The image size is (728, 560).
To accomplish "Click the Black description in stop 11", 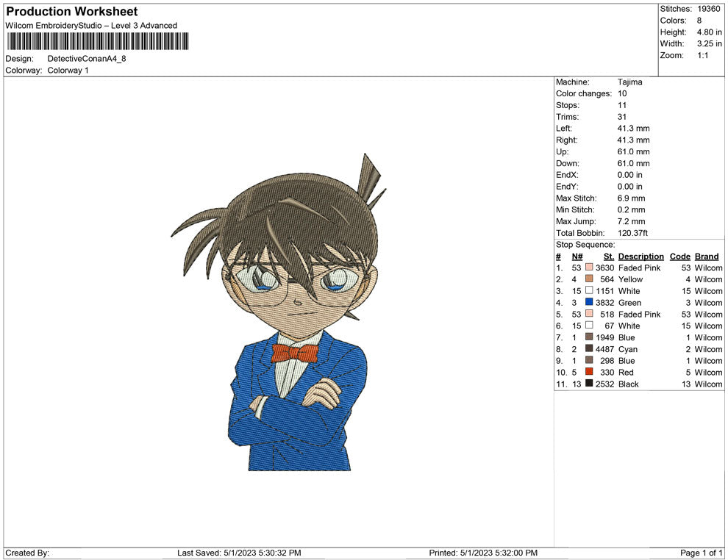I will pyautogui.click(x=628, y=384).
